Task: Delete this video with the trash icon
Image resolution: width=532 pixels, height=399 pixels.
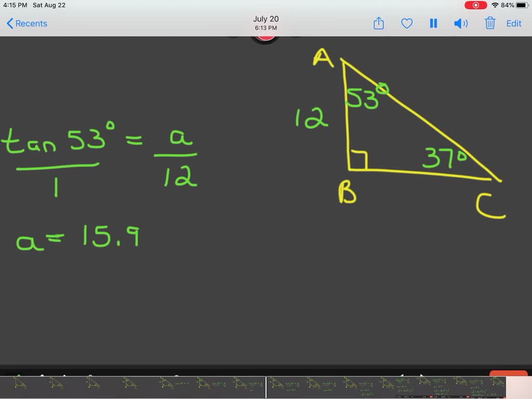Action: pyautogui.click(x=489, y=23)
